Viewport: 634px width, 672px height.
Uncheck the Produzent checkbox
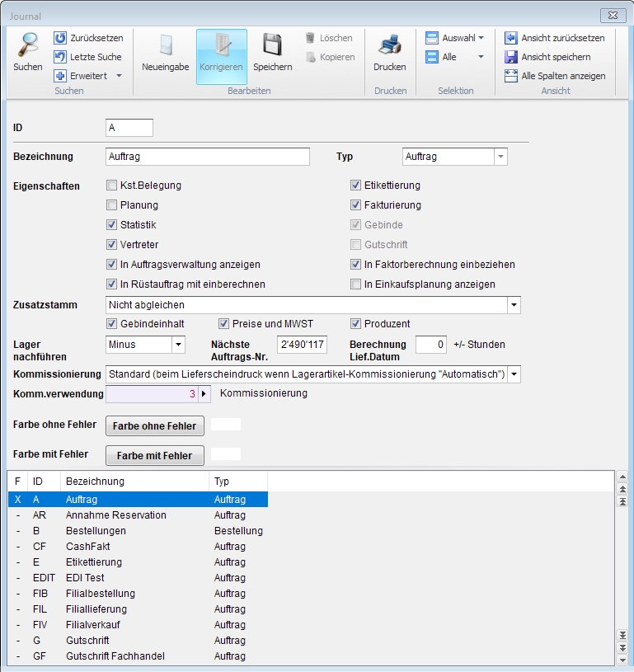[x=355, y=323]
